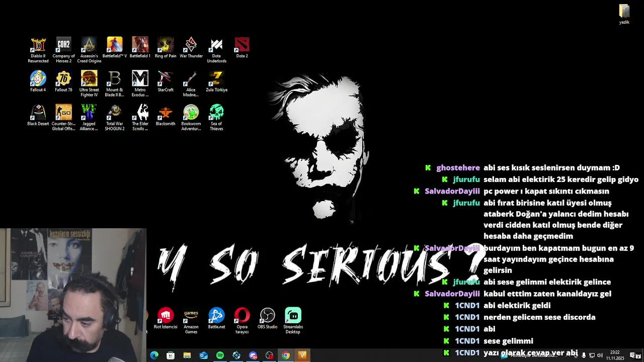Open the Alice Madness shortcut
The image size is (644, 362).
coord(191,83)
